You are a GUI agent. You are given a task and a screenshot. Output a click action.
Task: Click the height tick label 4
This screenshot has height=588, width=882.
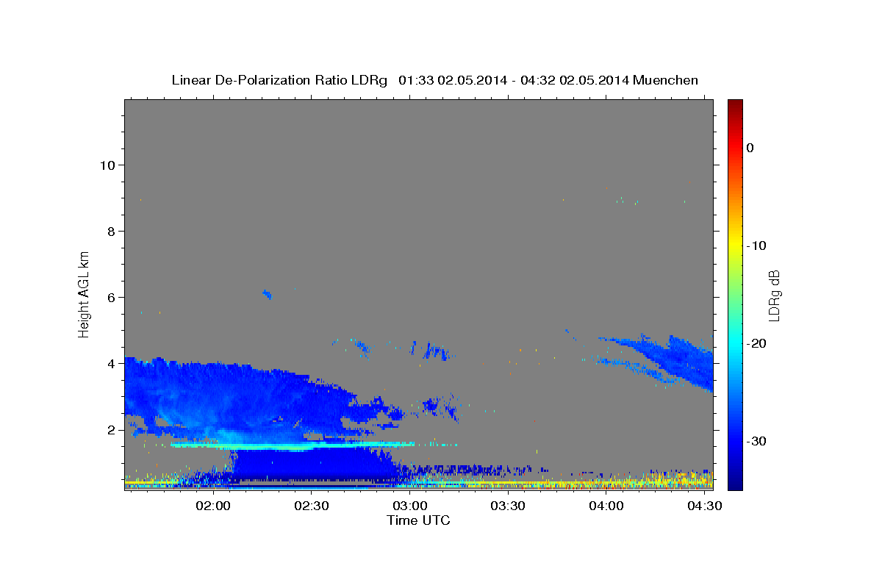click(111, 363)
